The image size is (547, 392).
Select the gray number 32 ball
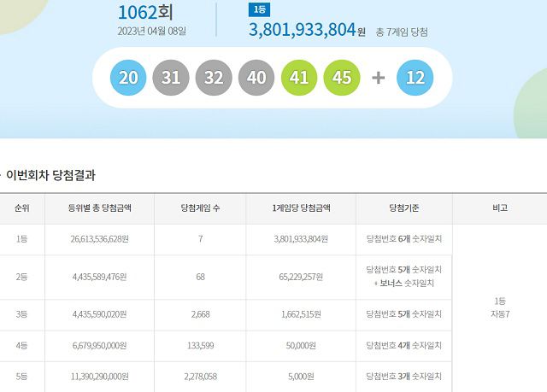click(x=214, y=79)
